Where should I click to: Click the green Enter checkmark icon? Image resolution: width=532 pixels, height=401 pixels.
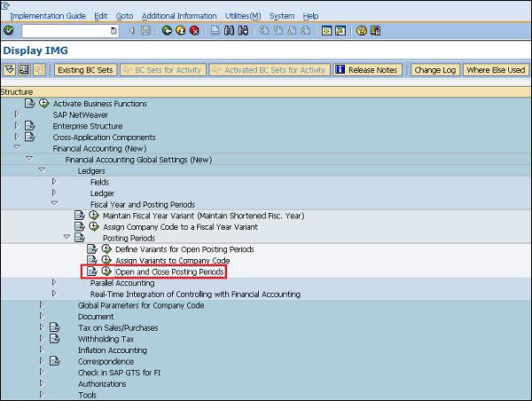pyautogui.click(x=8, y=30)
